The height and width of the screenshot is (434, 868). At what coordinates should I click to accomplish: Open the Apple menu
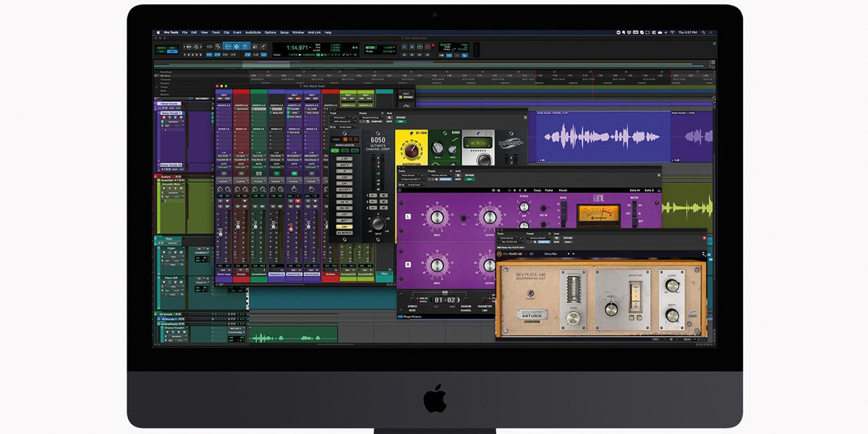click(x=158, y=33)
